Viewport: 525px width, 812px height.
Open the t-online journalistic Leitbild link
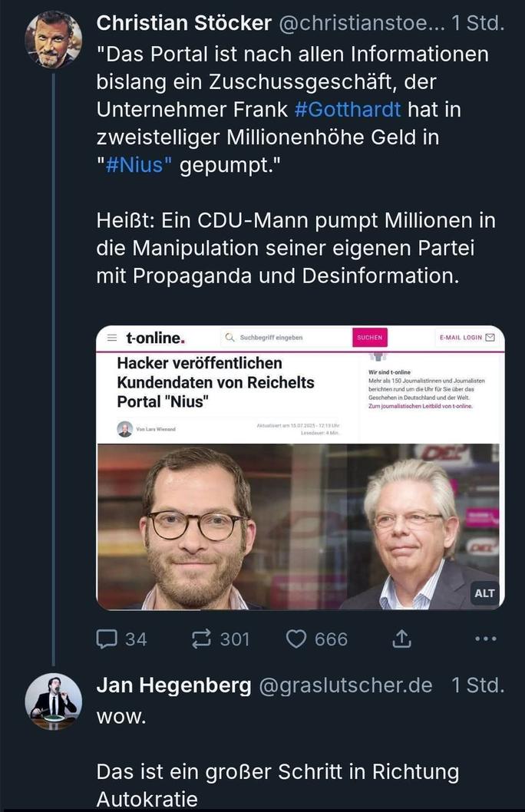tap(421, 406)
